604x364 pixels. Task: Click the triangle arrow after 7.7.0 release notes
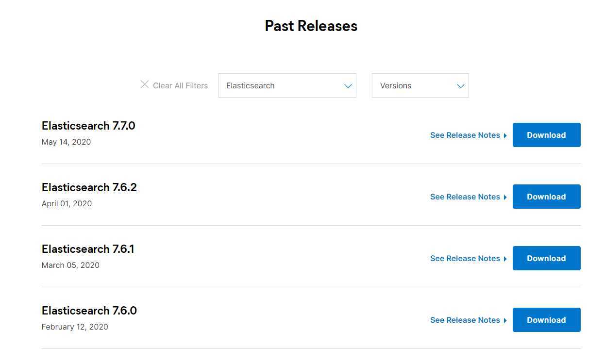505,135
